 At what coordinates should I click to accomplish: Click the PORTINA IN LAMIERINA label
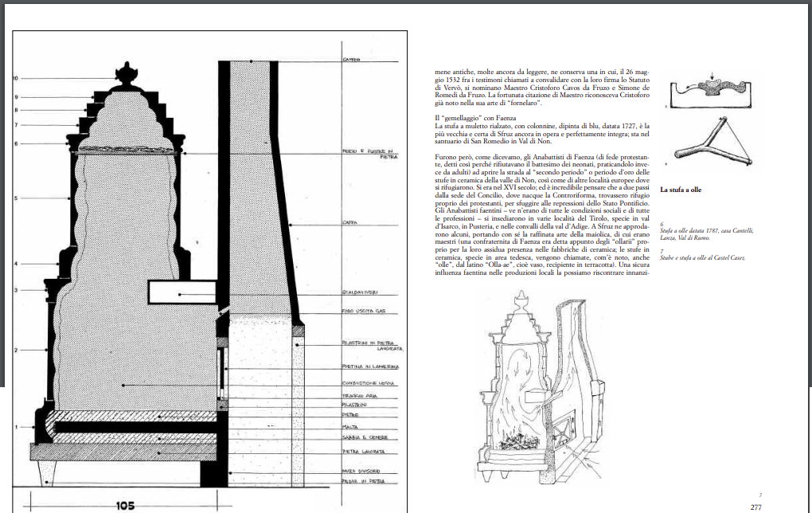[365, 366]
